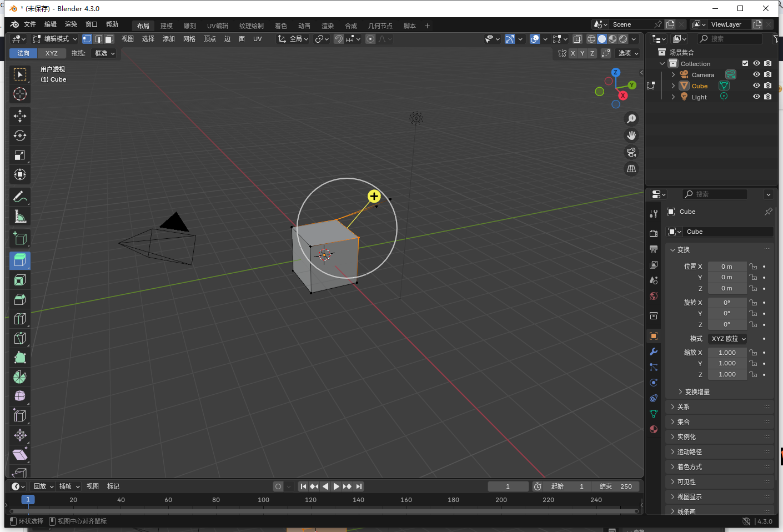Open the Material properties tab
Viewport: 783px width, 532px height.
pyautogui.click(x=654, y=429)
